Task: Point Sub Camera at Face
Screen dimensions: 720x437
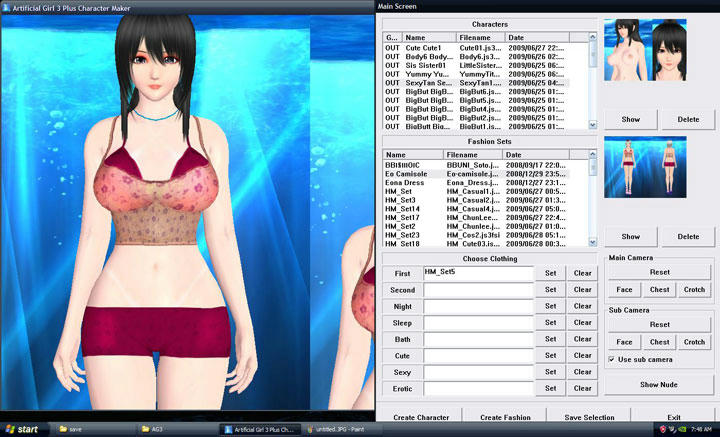Action: [x=624, y=342]
